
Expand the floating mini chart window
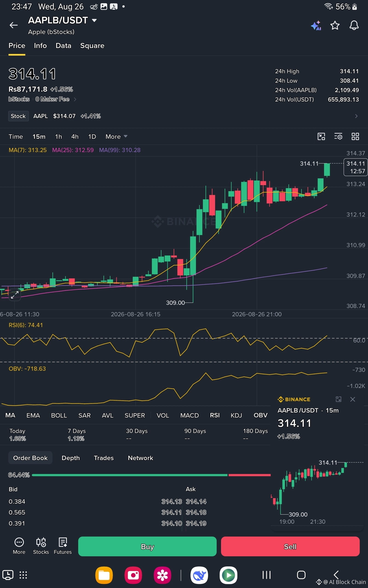tap(338, 399)
